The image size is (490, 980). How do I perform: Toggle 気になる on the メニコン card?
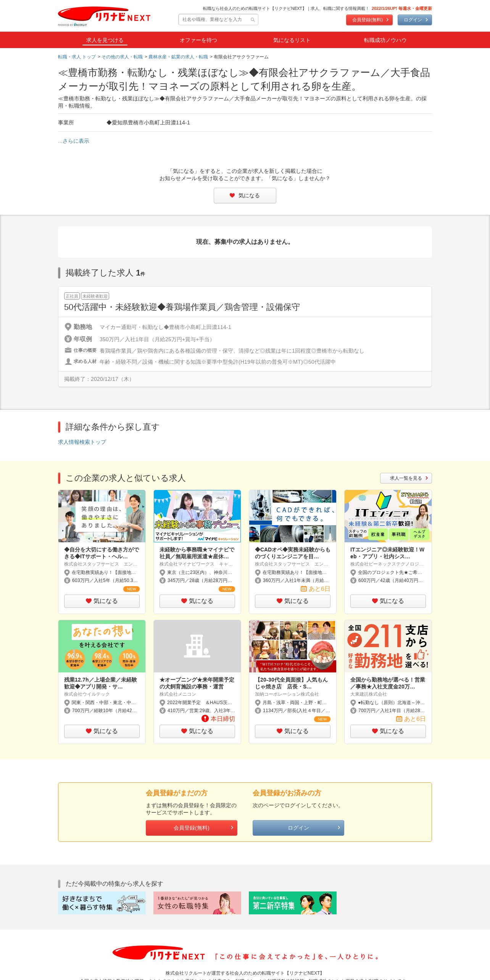(x=197, y=731)
